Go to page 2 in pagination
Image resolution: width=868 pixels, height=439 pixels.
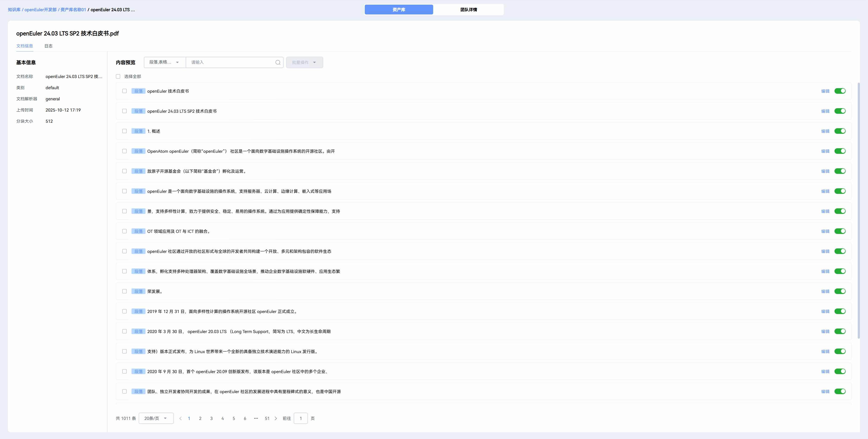coord(200,419)
